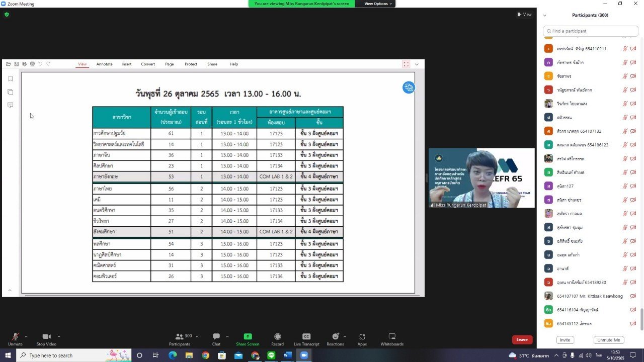The height and width of the screenshot is (362, 644).
Task: Open the Annotate tab in shared document
Action: coord(104,64)
